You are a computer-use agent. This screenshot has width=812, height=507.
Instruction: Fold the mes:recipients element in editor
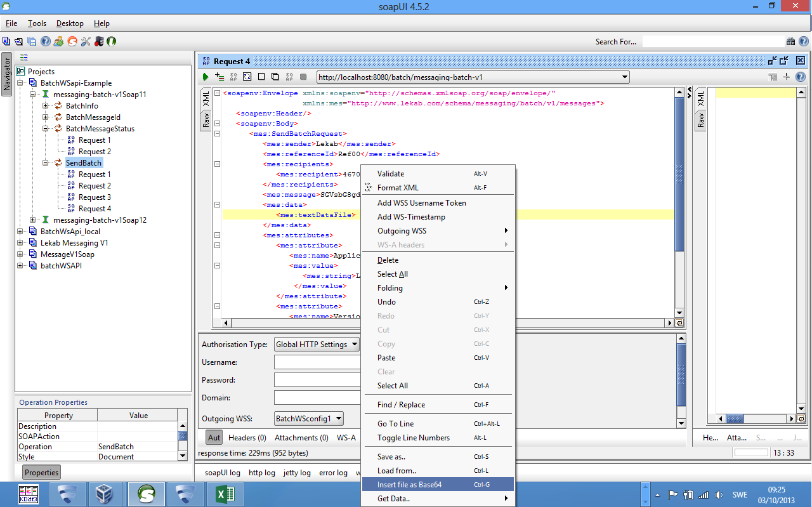tap(217, 164)
